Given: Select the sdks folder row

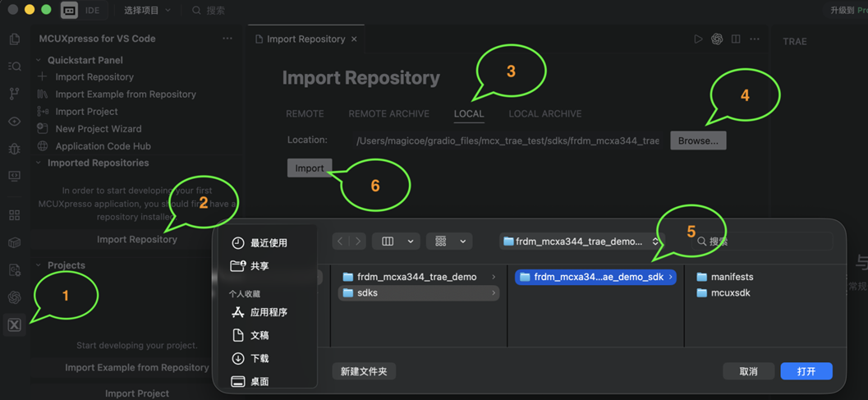Looking at the screenshot, I should click(x=419, y=293).
